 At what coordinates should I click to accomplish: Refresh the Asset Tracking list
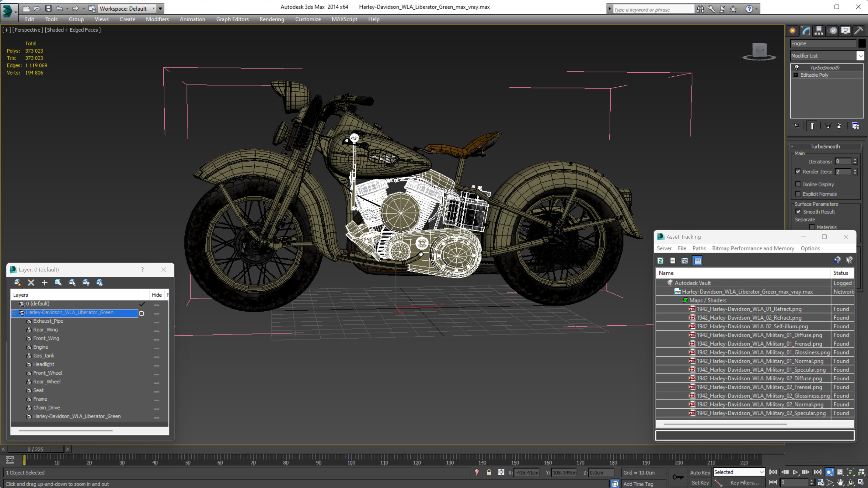point(661,261)
